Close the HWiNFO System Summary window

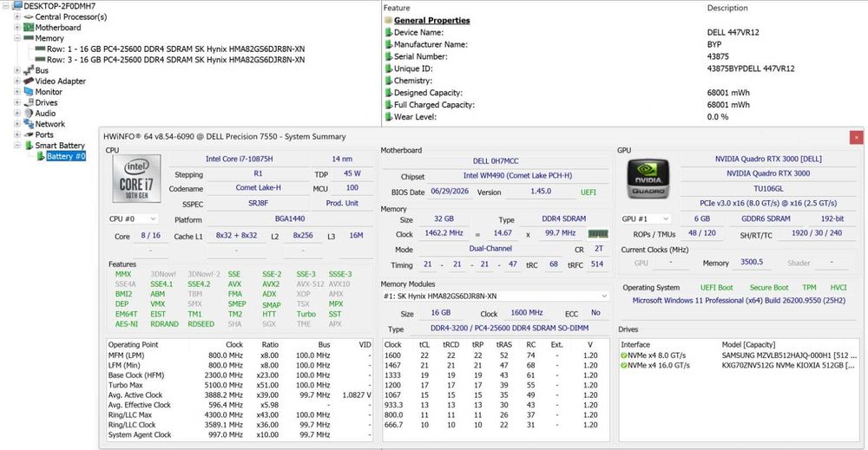(x=856, y=137)
